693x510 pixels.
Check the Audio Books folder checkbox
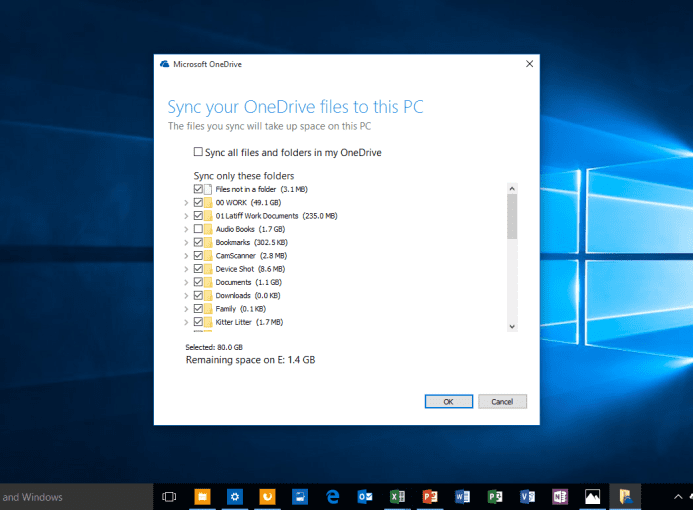198,229
